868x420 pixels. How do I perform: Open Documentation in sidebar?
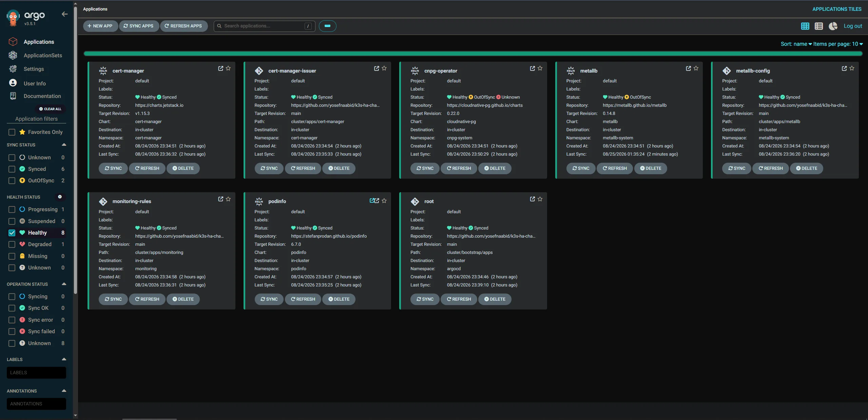click(x=42, y=96)
